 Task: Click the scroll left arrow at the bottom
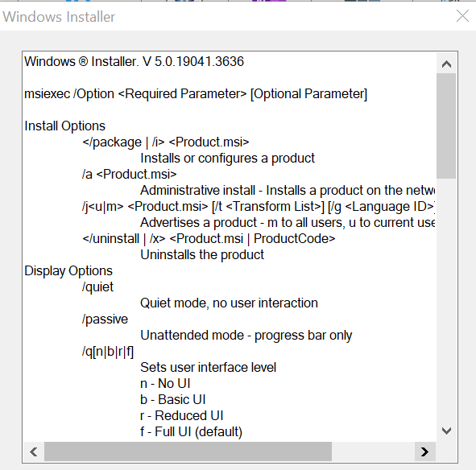click(x=34, y=451)
